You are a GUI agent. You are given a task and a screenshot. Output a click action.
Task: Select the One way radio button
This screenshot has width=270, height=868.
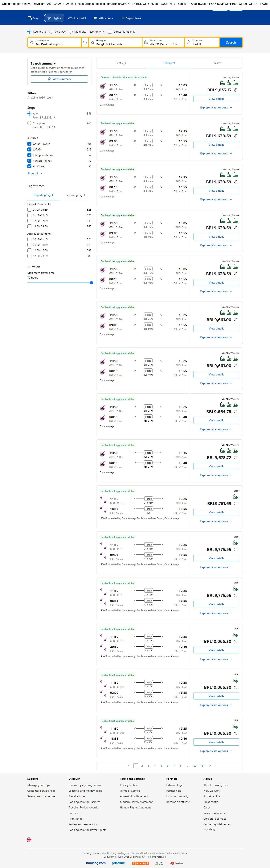[51, 32]
